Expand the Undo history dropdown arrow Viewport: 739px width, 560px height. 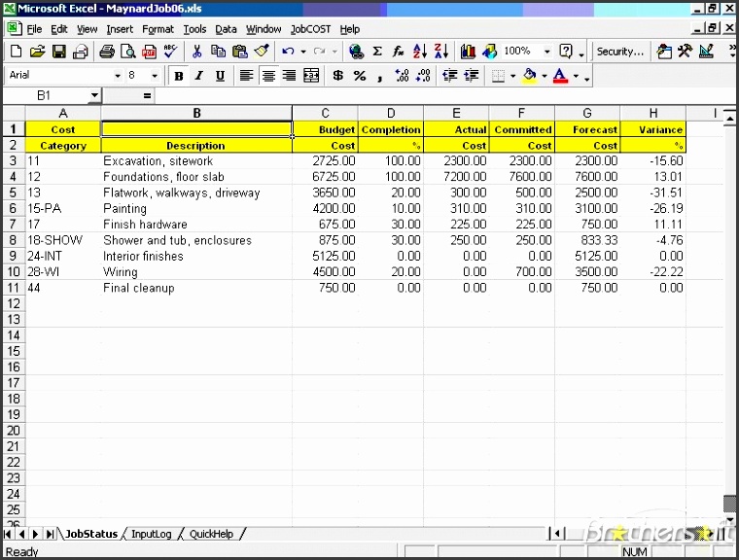pyautogui.click(x=303, y=52)
